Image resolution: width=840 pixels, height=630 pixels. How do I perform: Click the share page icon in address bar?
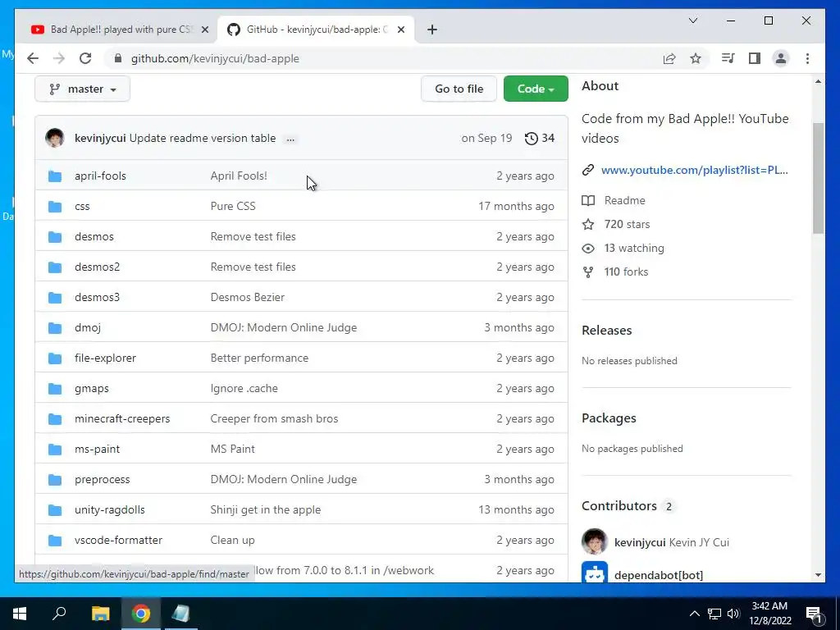pyautogui.click(x=669, y=58)
